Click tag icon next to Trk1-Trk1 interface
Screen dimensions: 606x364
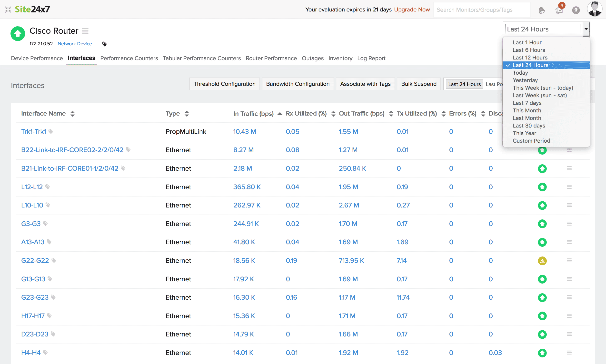pyautogui.click(x=51, y=131)
